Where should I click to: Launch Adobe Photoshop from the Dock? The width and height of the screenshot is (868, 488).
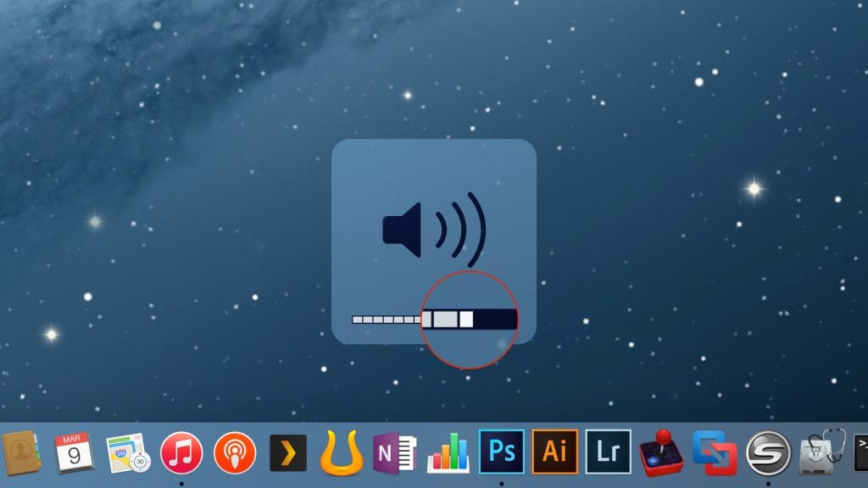click(x=502, y=452)
